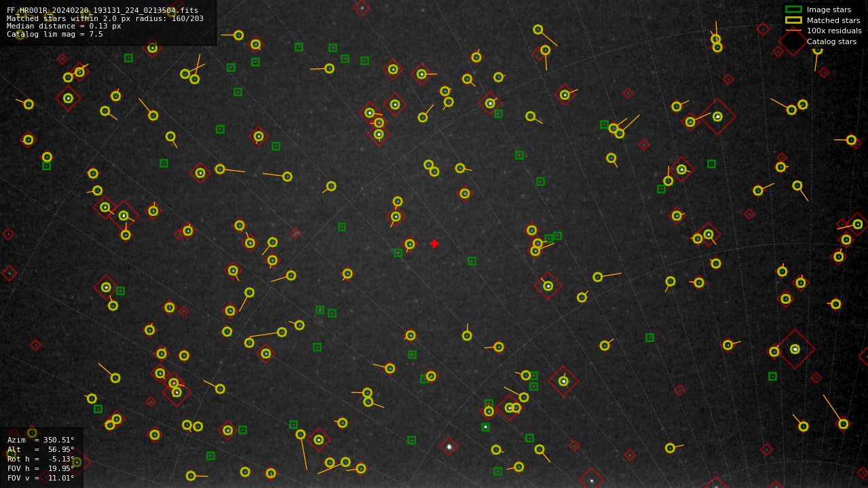Click the FOV v 11.01° readout
The width and height of the screenshot is (868, 488).
tap(41, 478)
